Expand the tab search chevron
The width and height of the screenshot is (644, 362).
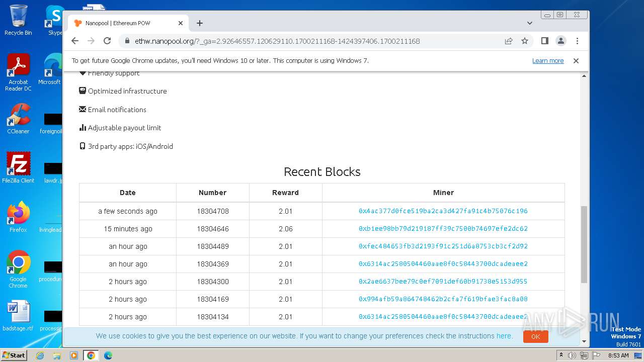pos(530,23)
